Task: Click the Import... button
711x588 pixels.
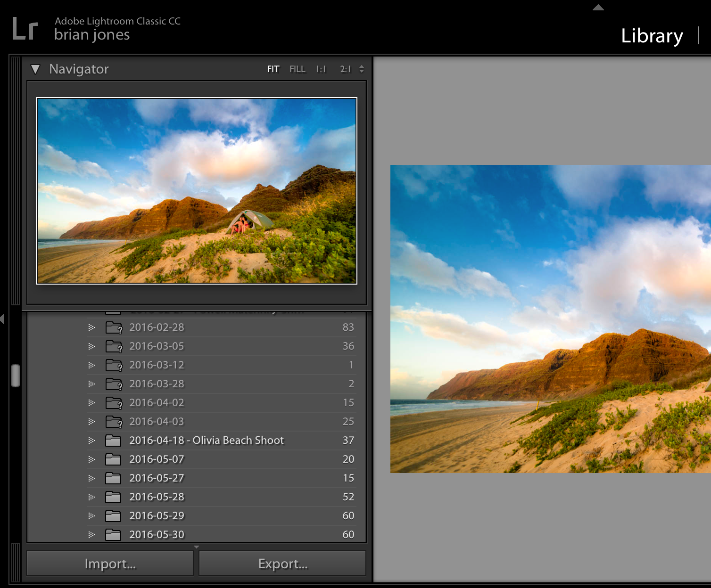Action: click(x=110, y=563)
